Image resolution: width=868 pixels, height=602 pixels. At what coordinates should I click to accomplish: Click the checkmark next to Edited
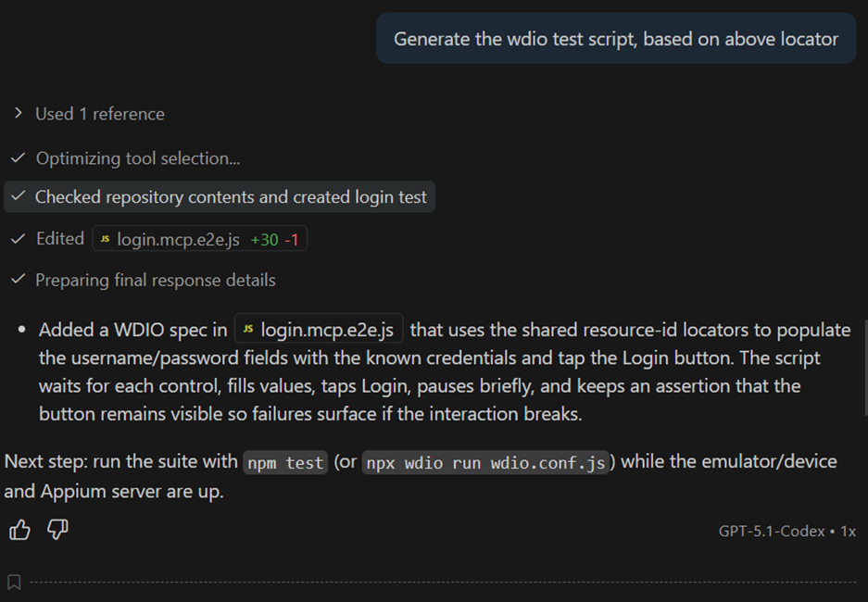coord(18,239)
